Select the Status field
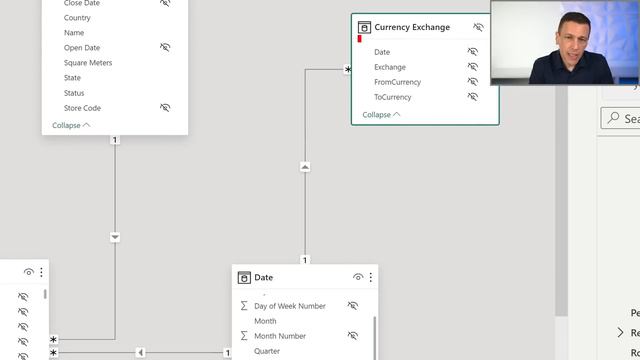Viewport: 640px width, 360px height. pos(74,93)
